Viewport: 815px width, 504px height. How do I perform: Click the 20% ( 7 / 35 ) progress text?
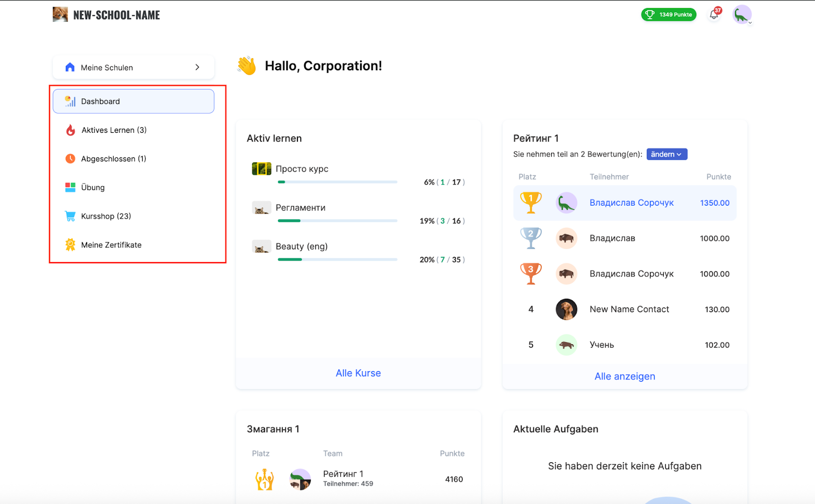pos(442,259)
